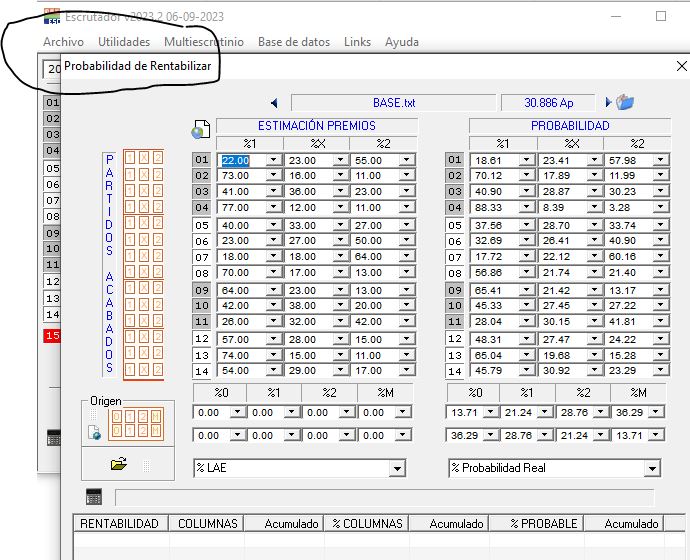Click the BASE.txt file name field
Image resolution: width=690 pixels, height=560 pixels.
click(x=393, y=103)
